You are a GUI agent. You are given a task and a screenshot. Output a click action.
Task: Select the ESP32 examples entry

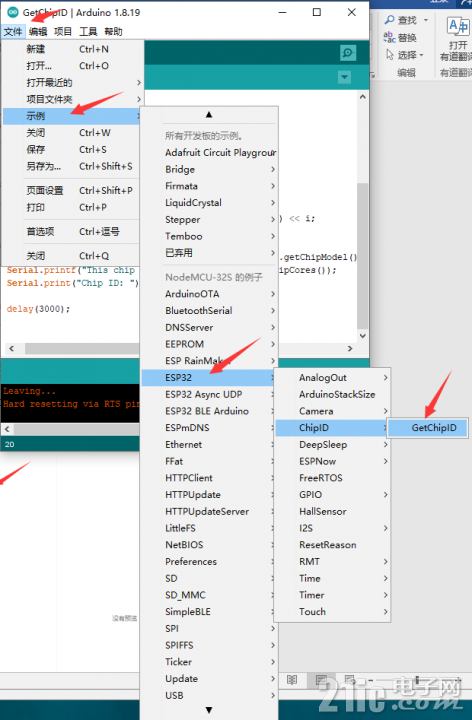[208, 377]
